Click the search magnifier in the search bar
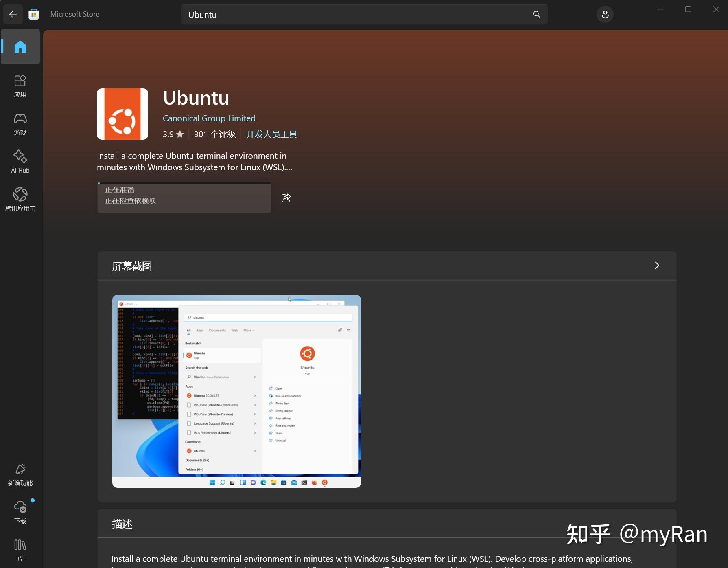 (x=536, y=14)
